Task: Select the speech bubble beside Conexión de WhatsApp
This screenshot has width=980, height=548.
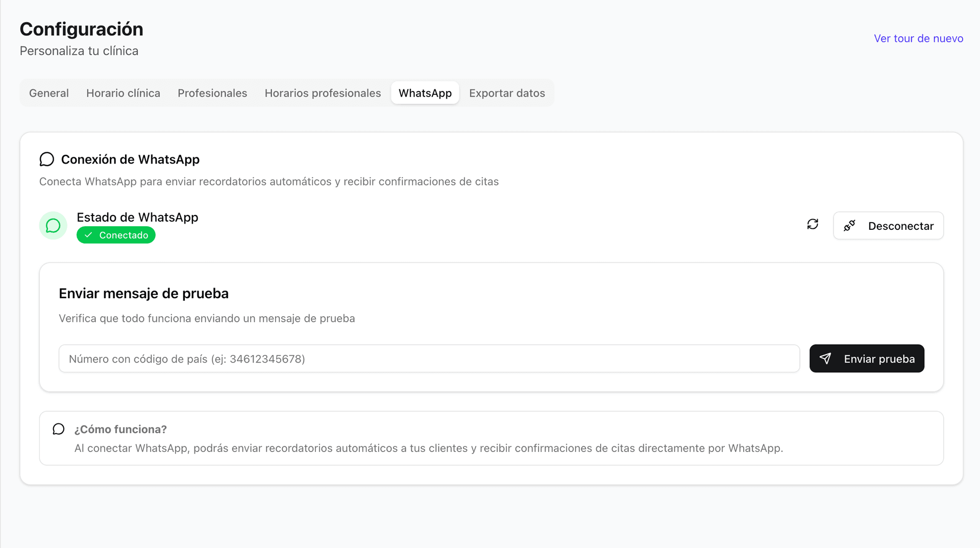Action: (x=46, y=159)
